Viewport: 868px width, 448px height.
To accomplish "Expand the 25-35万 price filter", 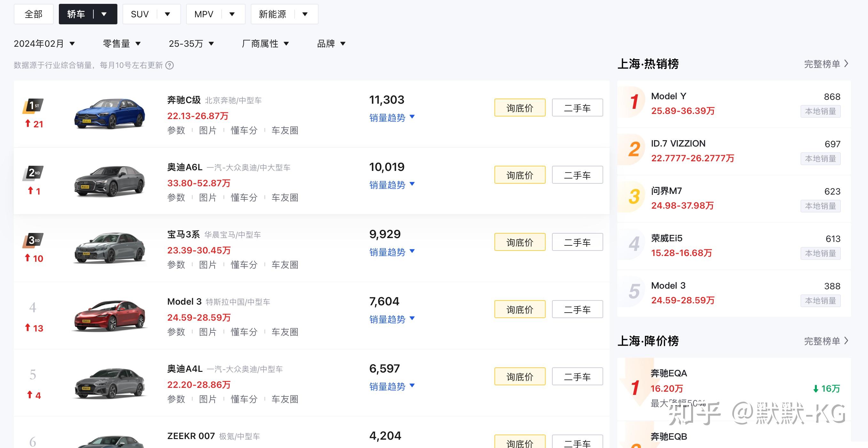I will click(x=191, y=43).
